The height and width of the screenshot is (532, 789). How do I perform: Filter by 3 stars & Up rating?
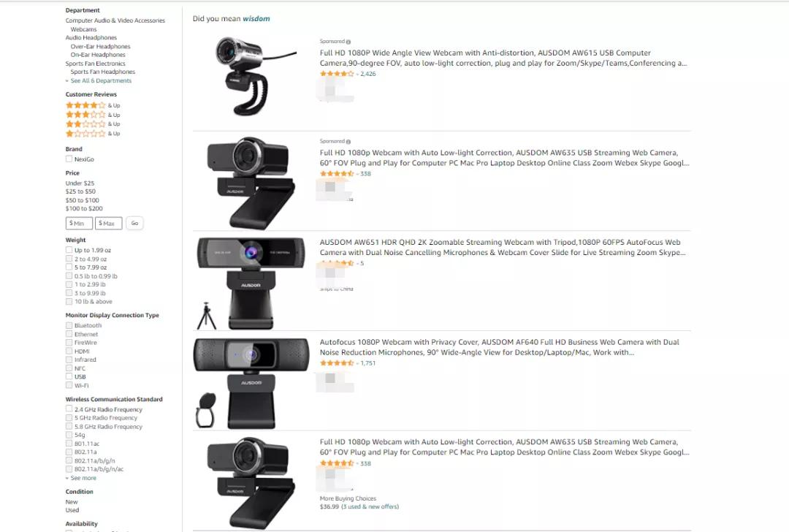(93, 115)
